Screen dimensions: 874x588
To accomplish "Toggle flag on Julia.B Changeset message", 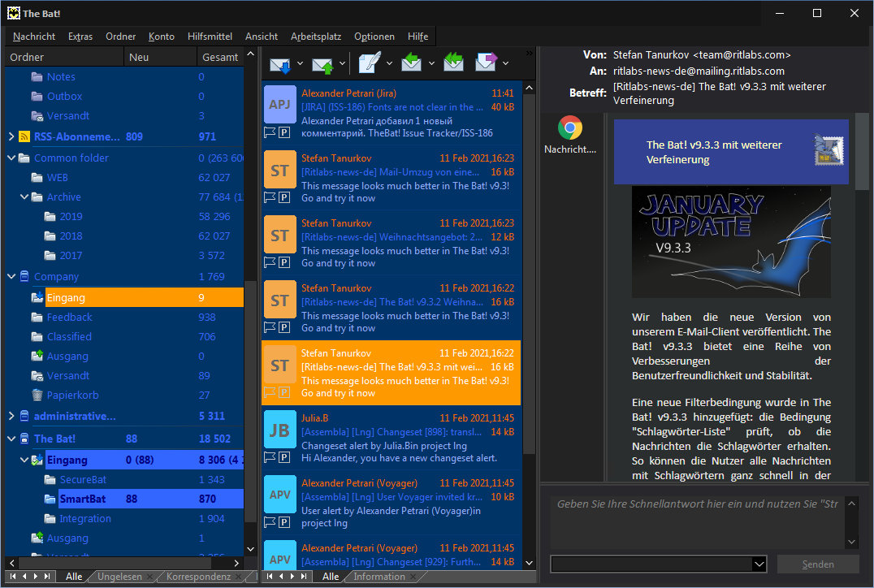I will coord(270,457).
